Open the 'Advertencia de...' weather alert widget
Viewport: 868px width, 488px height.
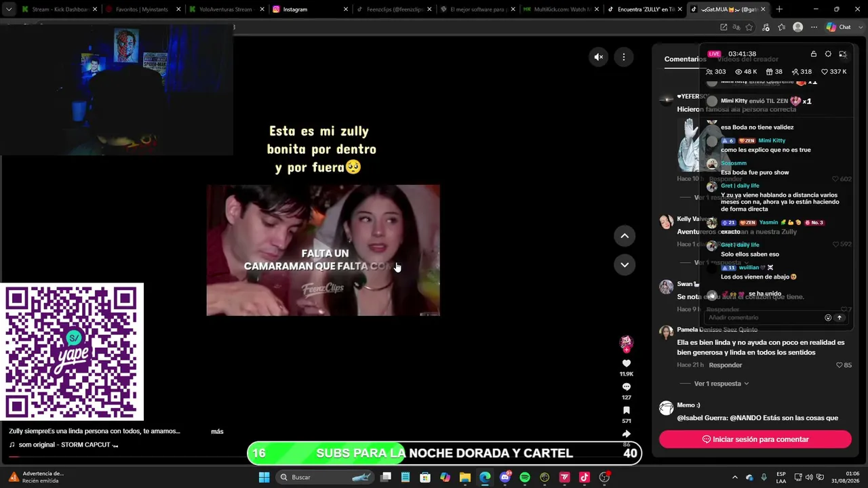(35, 477)
